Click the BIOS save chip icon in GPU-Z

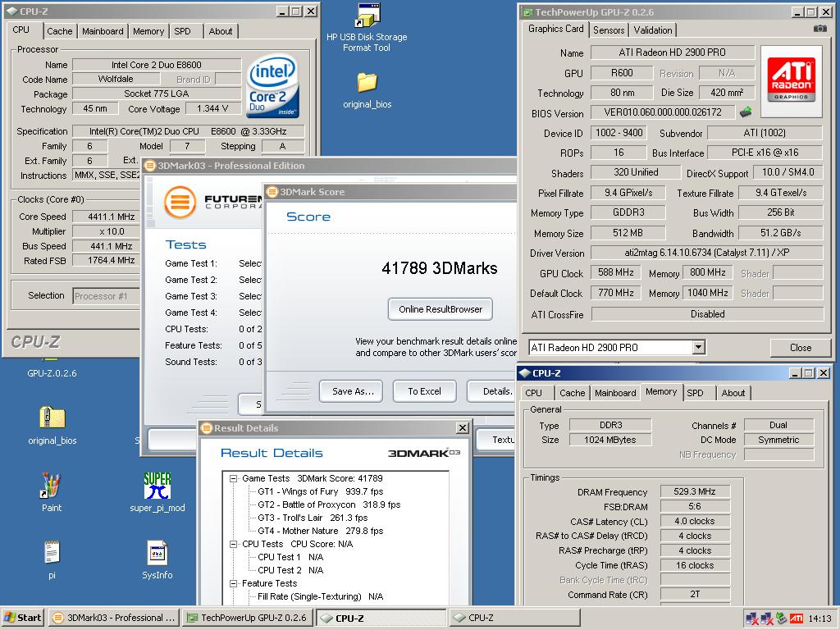(746, 112)
